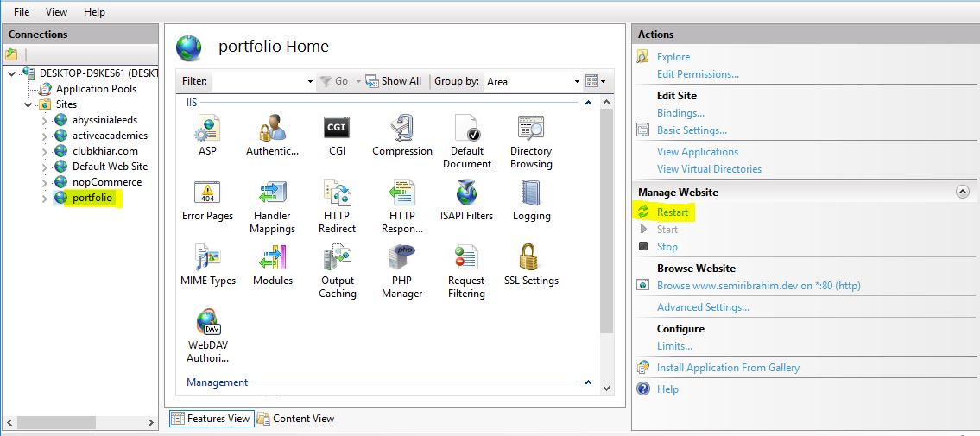Collapse the Sites tree node

pyautogui.click(x=28, y=105)
